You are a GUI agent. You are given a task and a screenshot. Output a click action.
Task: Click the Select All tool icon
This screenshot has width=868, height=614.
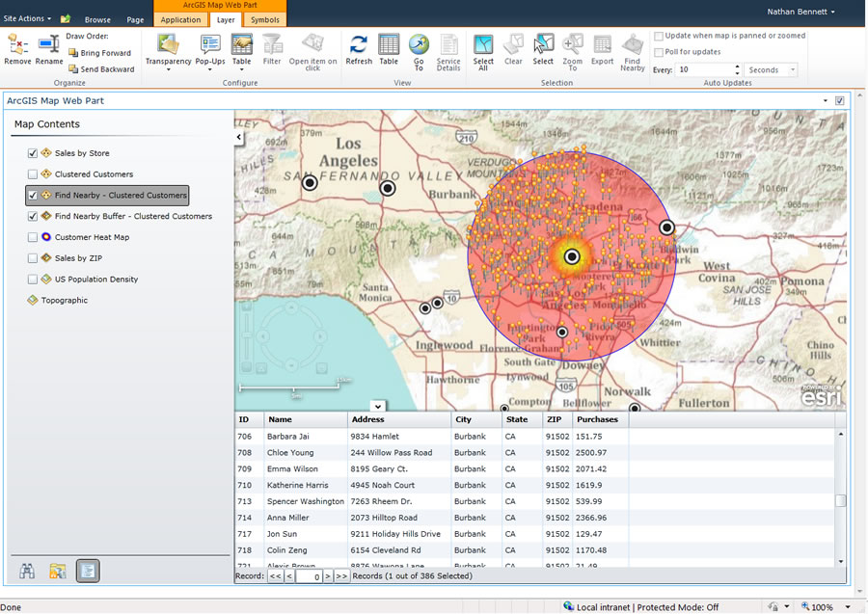(483, 45)
